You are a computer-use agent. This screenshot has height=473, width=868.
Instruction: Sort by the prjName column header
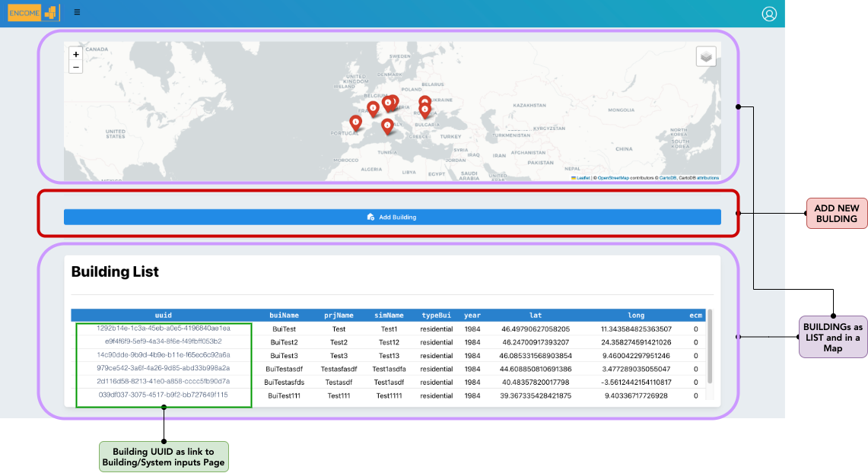tap(339, 316)
